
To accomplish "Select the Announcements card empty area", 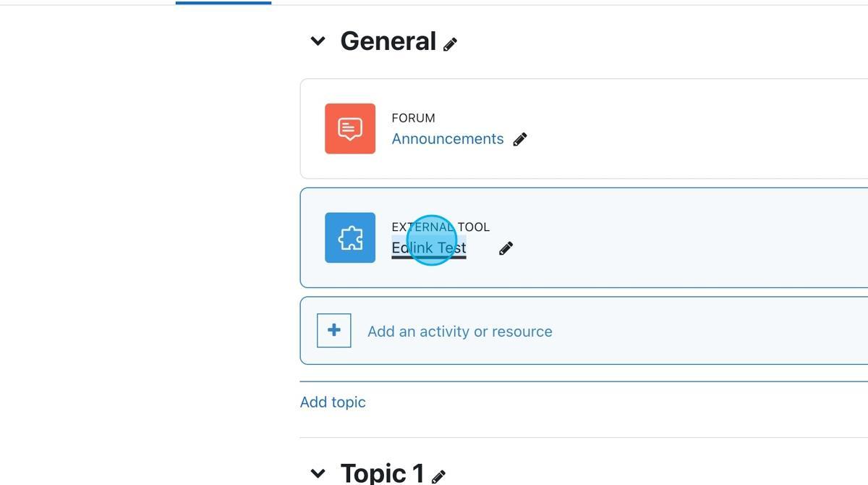I will point(687,129).
